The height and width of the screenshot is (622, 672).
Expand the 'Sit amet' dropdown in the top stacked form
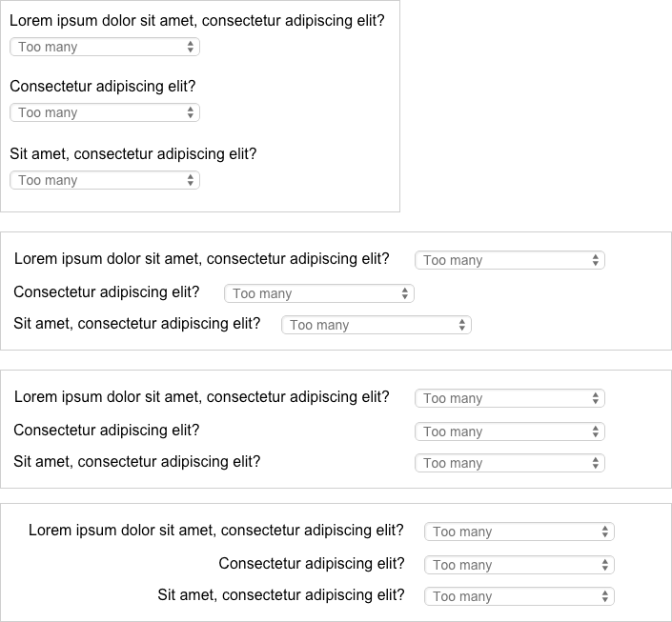point(105,180)
